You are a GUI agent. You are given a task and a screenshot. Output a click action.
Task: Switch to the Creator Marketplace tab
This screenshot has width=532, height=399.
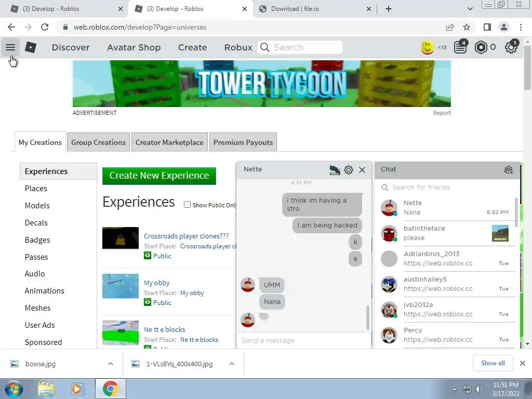169,142
